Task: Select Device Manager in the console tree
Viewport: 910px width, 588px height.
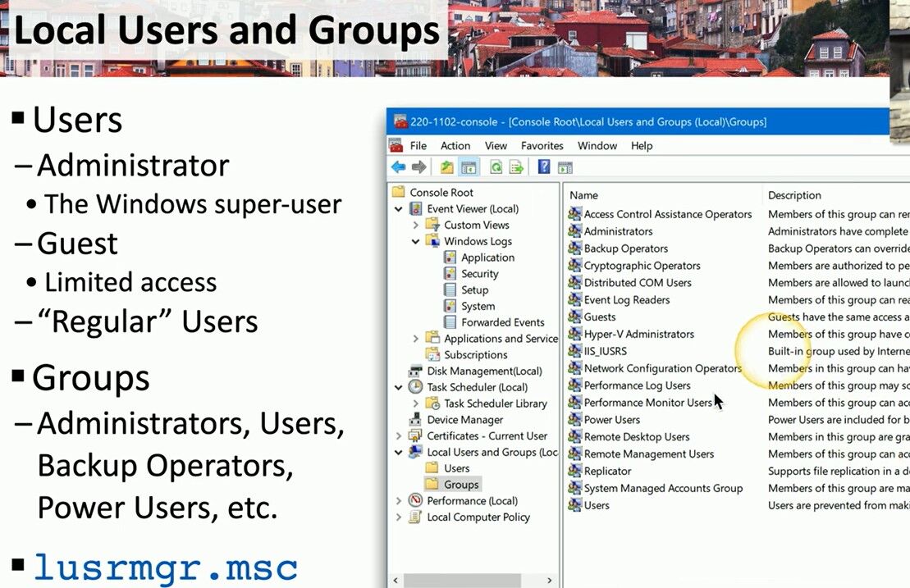Action: click(x=464, y=420)
